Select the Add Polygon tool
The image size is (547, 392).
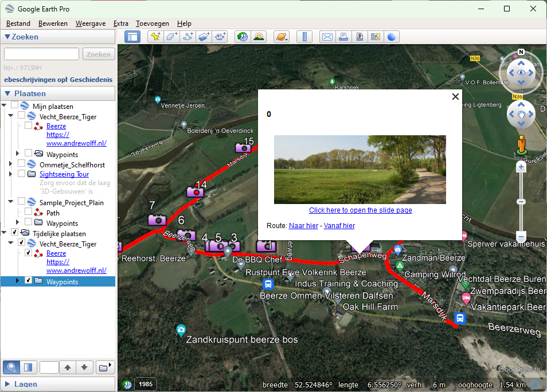pos(171,37)
